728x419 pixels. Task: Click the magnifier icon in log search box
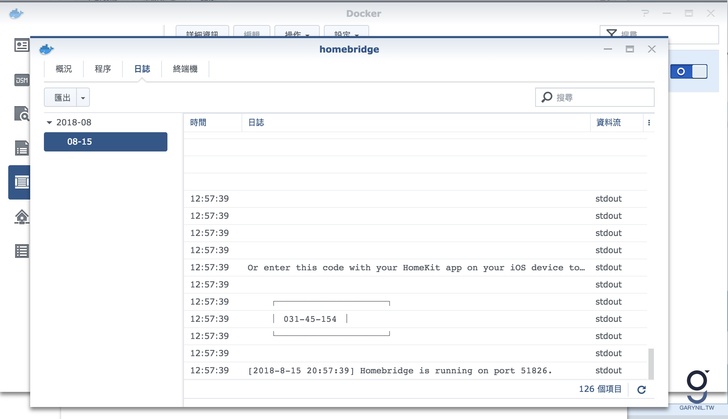coord(547,97)
